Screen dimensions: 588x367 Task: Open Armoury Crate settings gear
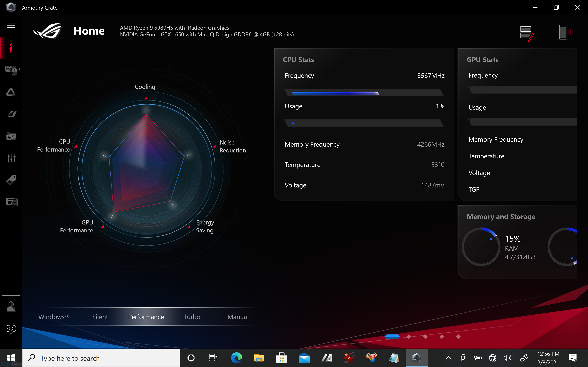pyautogui.click(x=11, y=329)
